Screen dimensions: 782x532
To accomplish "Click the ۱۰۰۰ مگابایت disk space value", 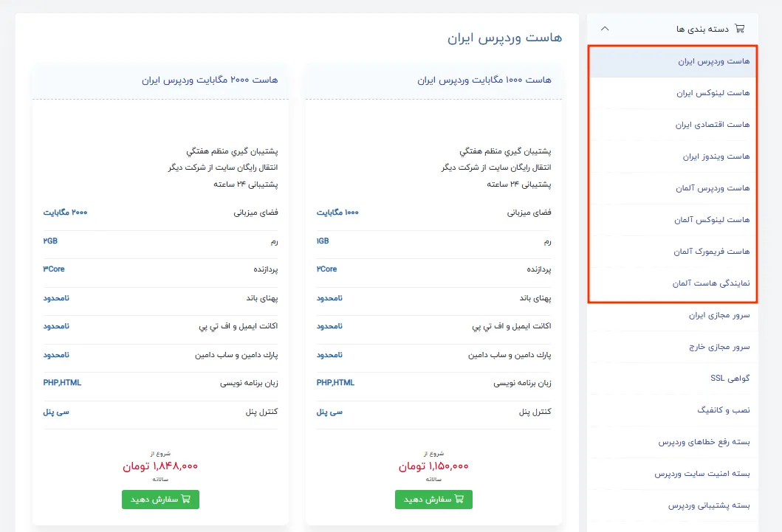I will (337, 213).
